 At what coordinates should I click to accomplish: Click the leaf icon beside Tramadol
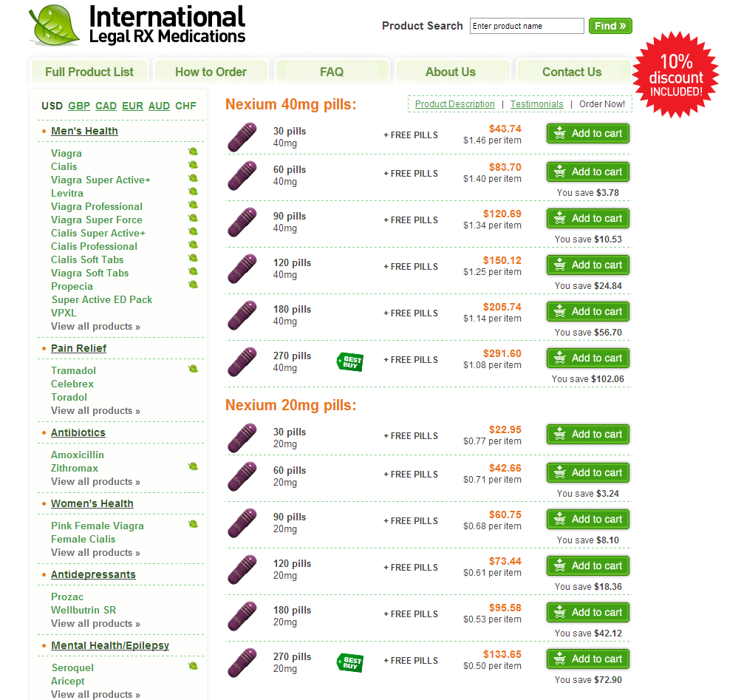click(x=194, y=369)
